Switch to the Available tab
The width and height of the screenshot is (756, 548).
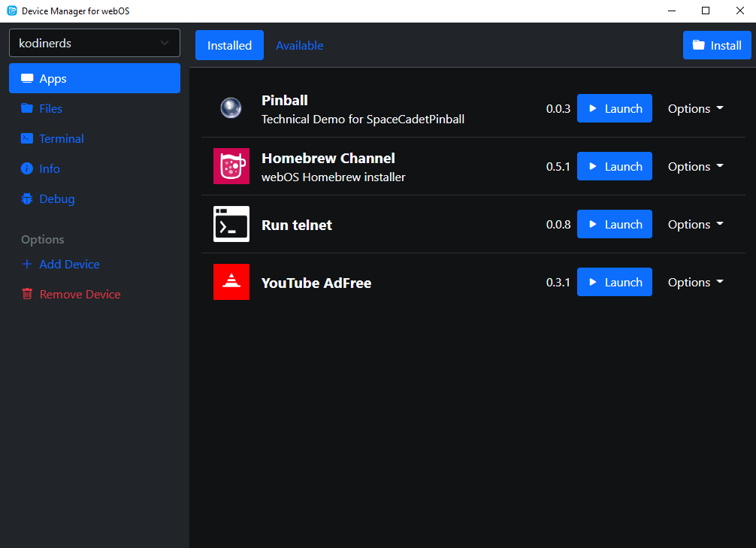tap(299, 45)
